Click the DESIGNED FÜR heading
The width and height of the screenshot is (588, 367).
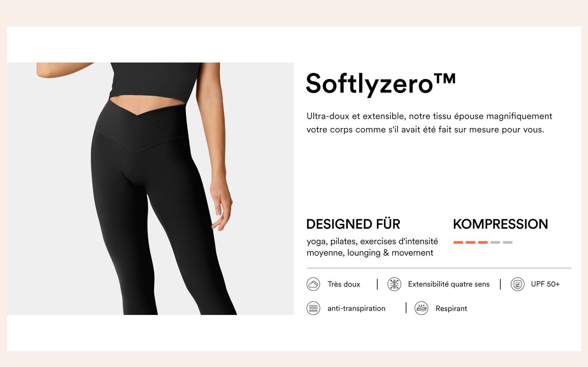point(353,224)
